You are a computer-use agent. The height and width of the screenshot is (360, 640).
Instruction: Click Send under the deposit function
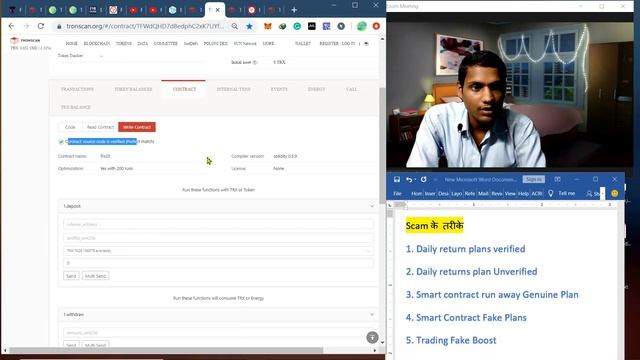71,276
